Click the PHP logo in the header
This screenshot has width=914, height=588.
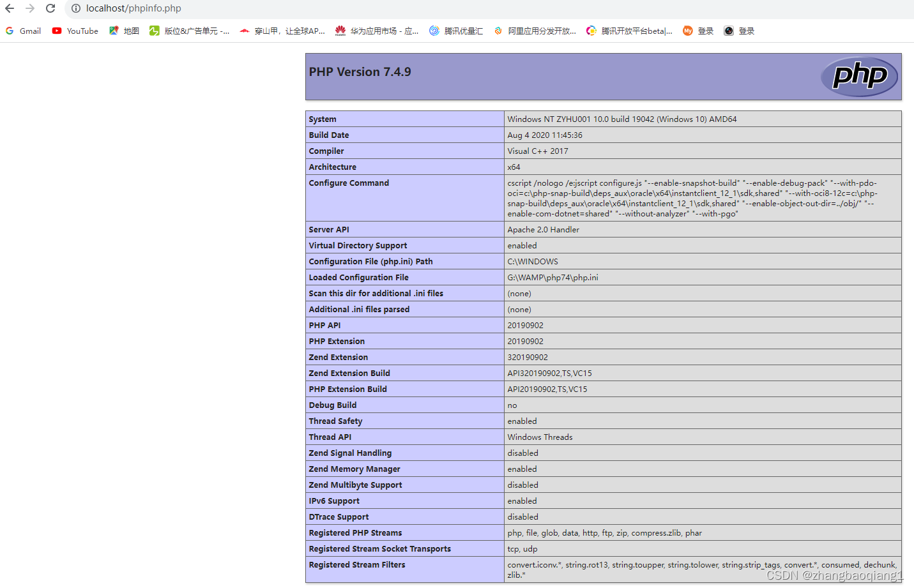click(x=859, y=77)
